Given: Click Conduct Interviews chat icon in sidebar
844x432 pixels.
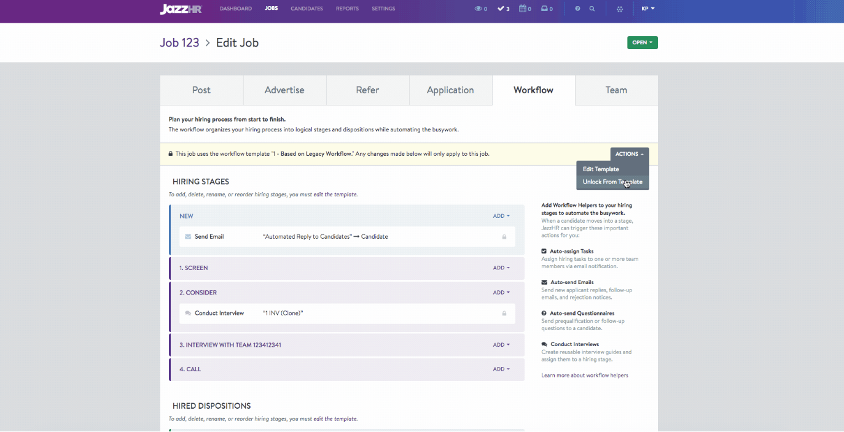Looking at the screenshot, I should pos(544,344).
